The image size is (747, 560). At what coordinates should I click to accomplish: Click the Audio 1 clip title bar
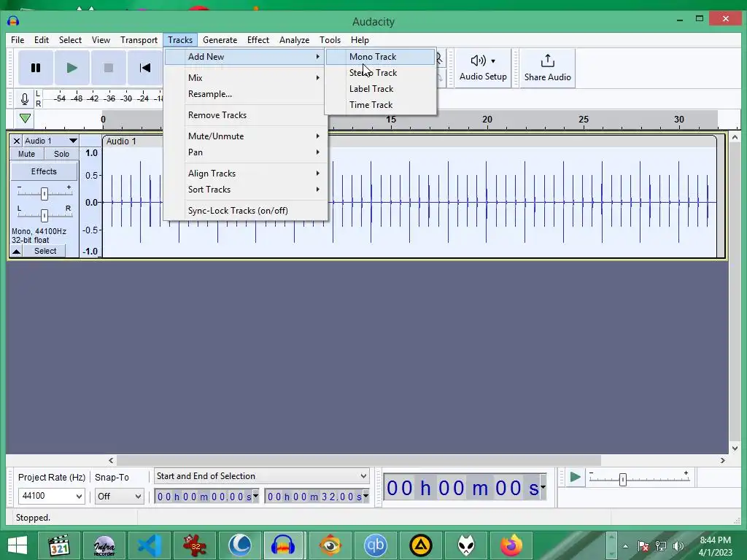(x=409, y=141)
